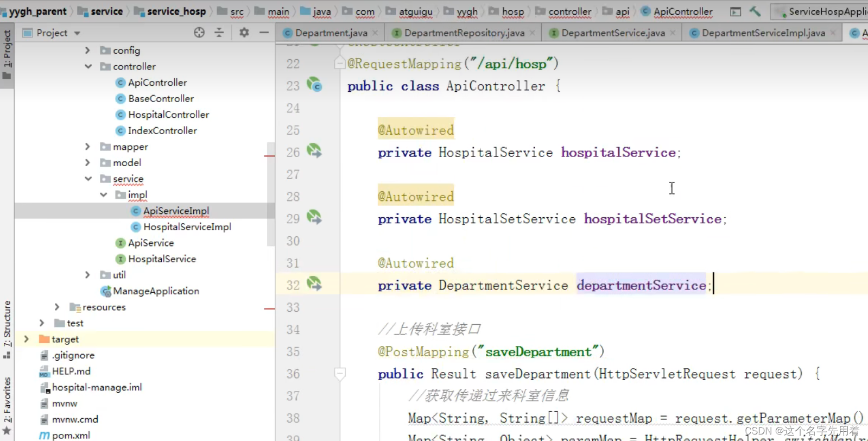Expand the mapper folder

coord(88,147)
